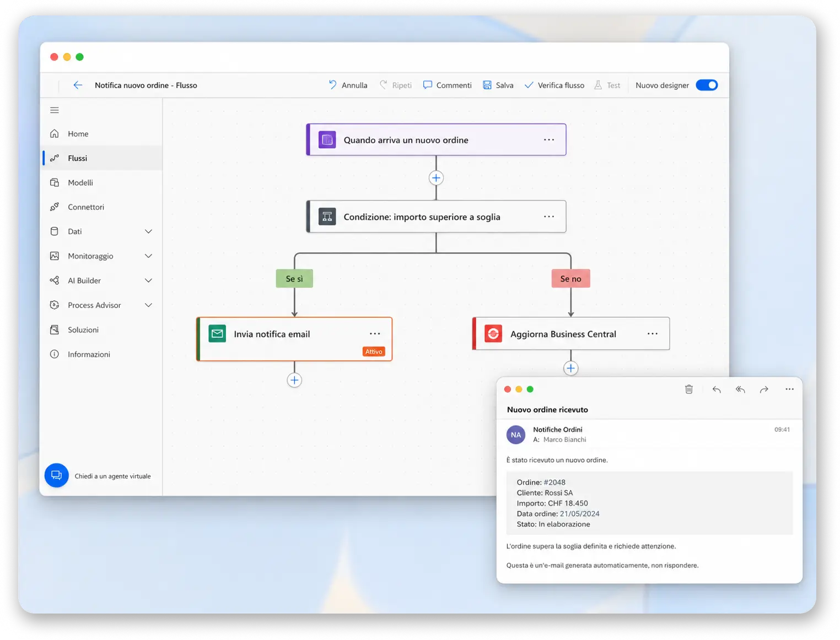Open ellipsis menu on Quando arriva un nuovo ordine
The width and height of the screenshot is (840, 640).
(x=549, y=140)
